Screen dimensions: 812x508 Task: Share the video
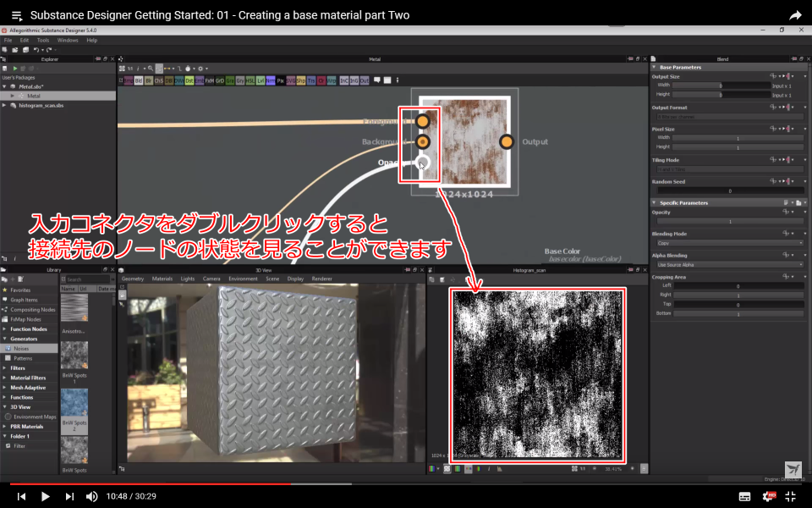coord(795,15)
